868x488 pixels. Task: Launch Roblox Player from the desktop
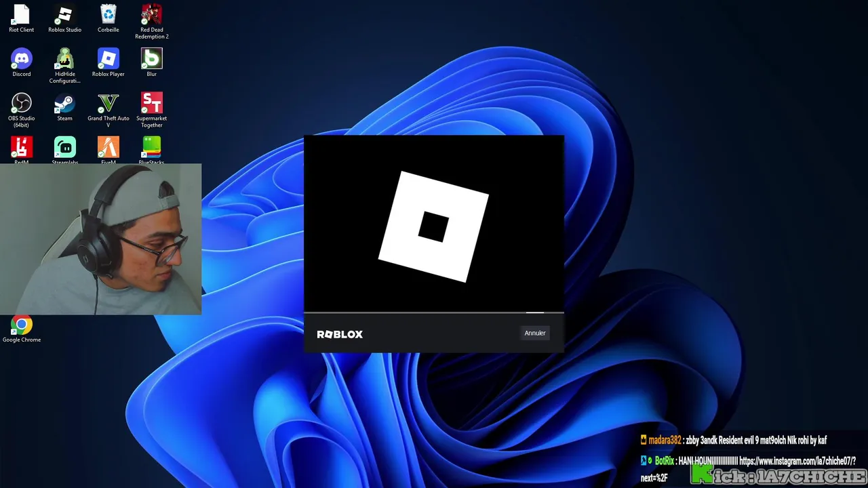pyautogui.click(x=108, y=62)
